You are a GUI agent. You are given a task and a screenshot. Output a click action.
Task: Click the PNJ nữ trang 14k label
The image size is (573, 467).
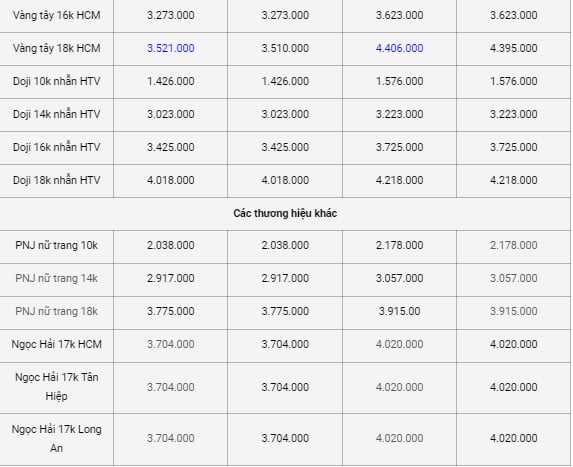tap(57, 278)
